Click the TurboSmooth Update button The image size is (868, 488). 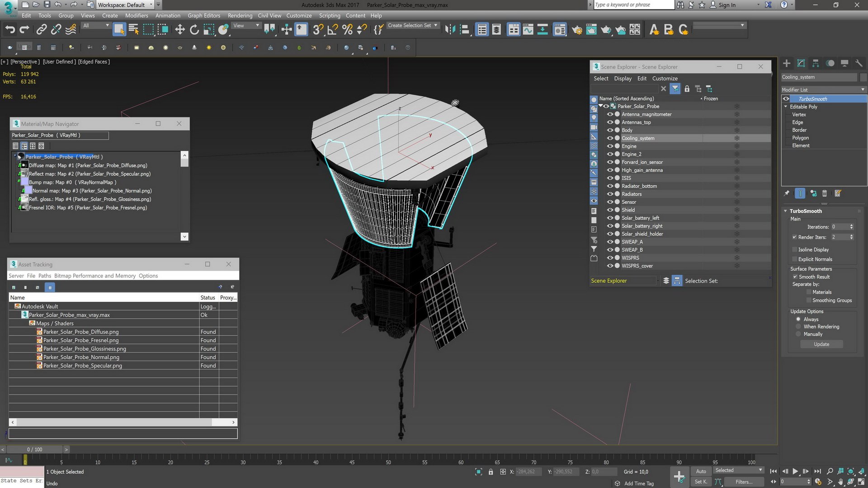tap(821, 344)
